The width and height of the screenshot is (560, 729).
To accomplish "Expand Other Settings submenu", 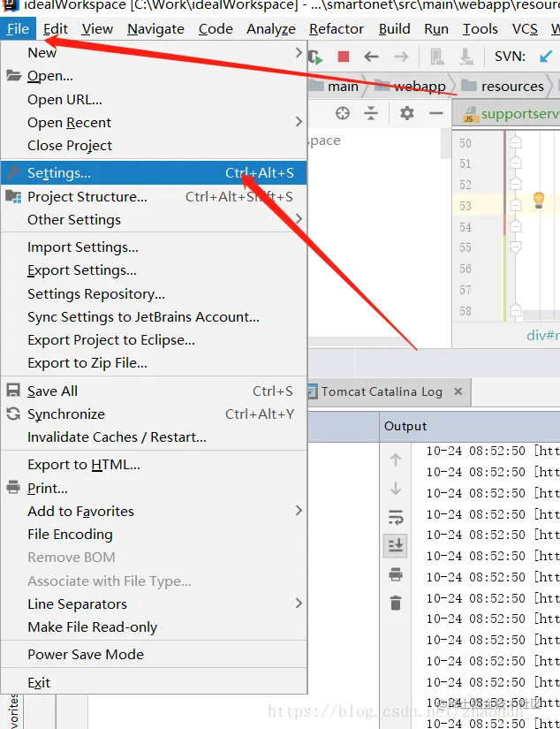I will pyautogui.click(x=154, y=219).
